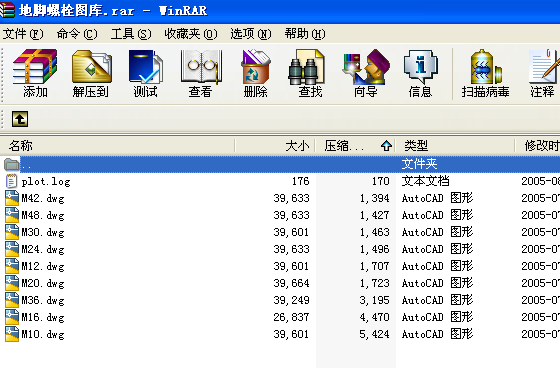Image resolution: width=560 pixels, height=368 pixels.
Task: Click file name text M36.dwg
Action: (x=43, y=300)
